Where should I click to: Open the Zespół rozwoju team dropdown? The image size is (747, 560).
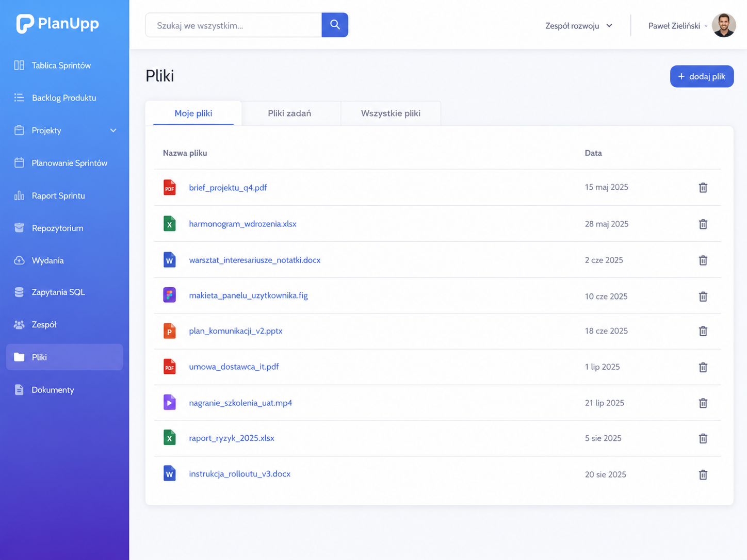(x=578, y=25)
